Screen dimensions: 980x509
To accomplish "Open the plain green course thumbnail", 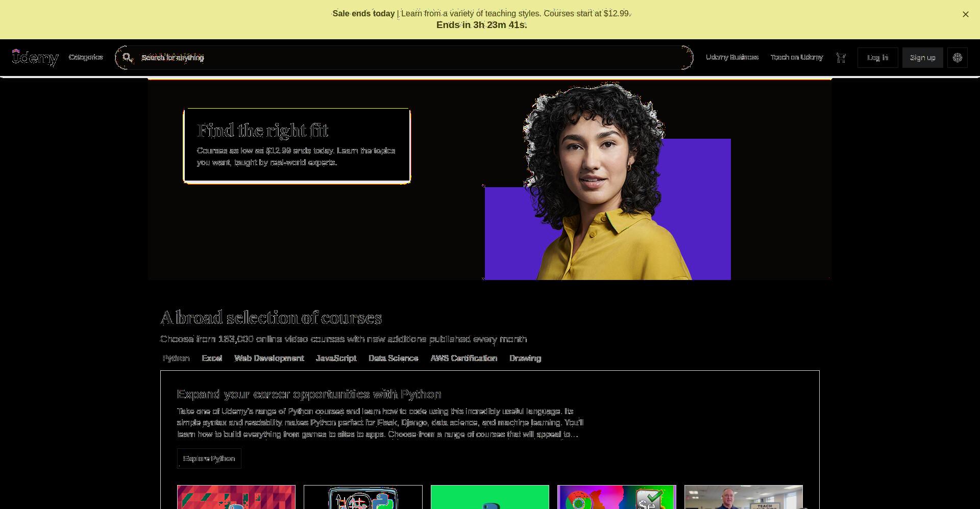I will pos(490,497).
